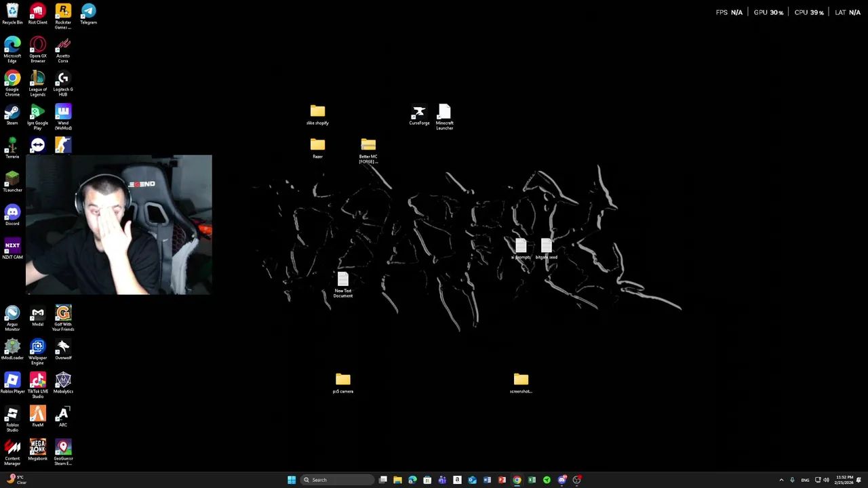The image size is (868, 488).
Task: Open Word from the taskbar
Action: 487,480
